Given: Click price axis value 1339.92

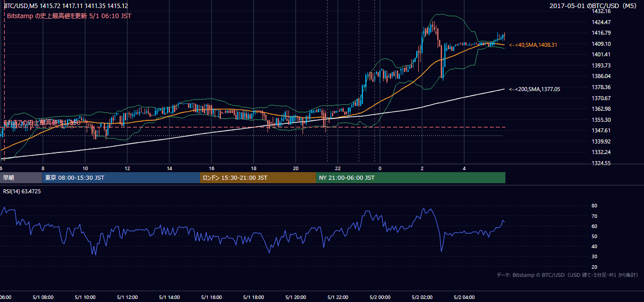Looking at the screenshot, I should tap(601, 141).
